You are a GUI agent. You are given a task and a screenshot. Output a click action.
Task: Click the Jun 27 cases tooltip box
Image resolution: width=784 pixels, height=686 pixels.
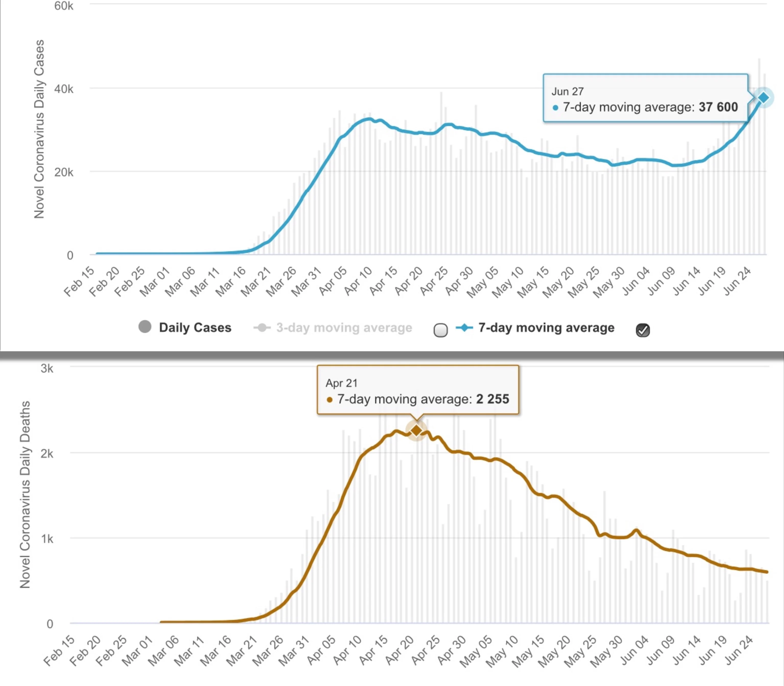click(x=646, y=98)
